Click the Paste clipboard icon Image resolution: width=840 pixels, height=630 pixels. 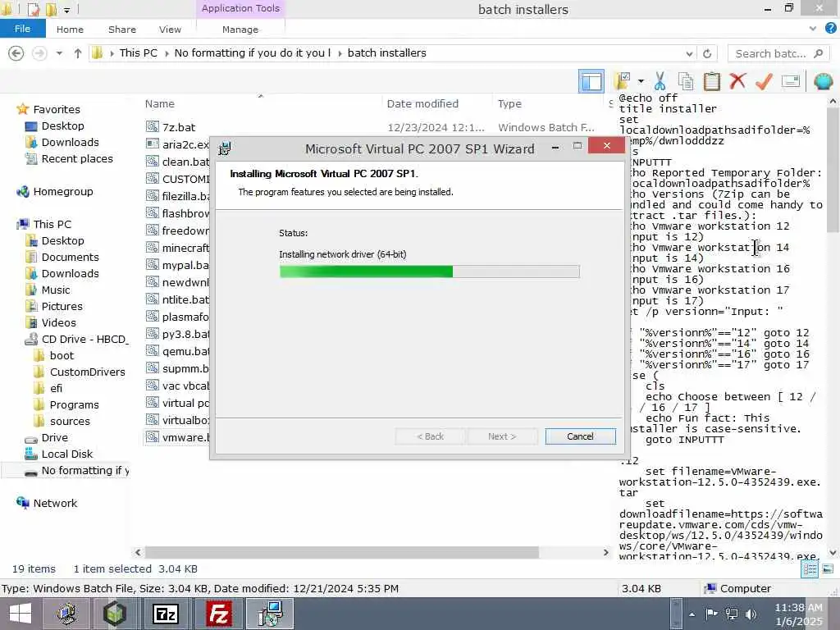tap(711, 81)
